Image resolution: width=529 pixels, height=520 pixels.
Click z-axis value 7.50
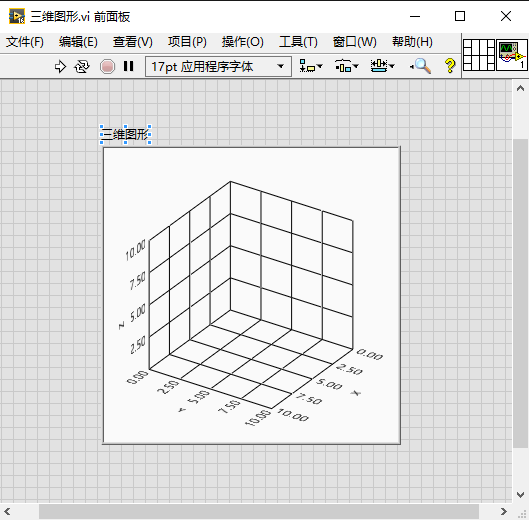[x=138, y=281]
